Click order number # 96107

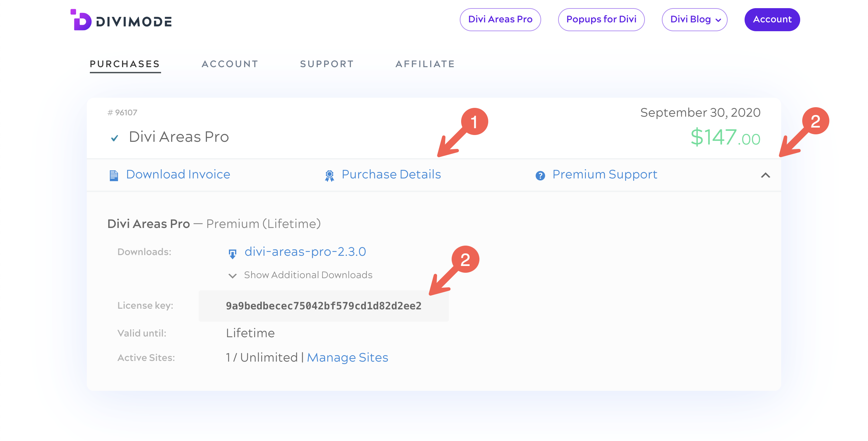click(x=122, y=113)
